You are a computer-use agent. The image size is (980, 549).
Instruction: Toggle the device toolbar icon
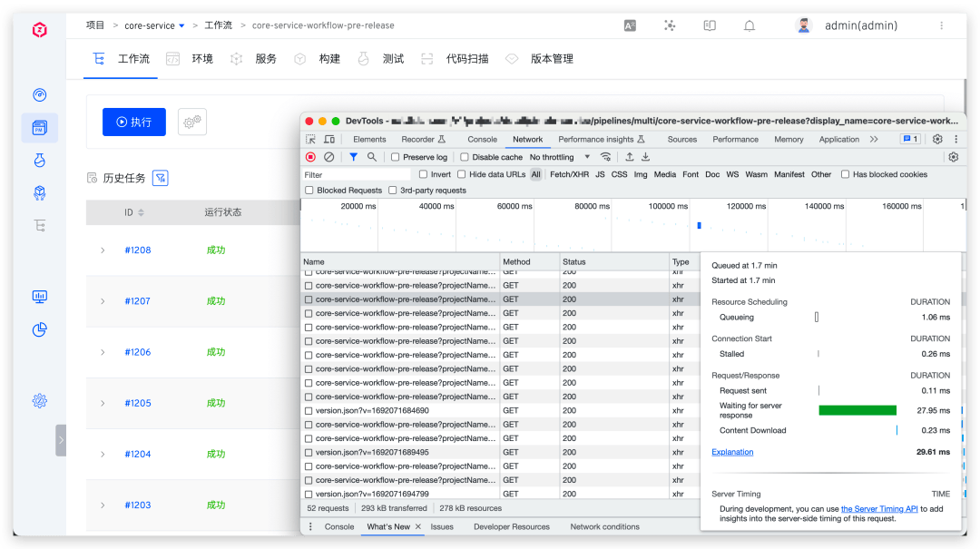(x=329, y=140)
